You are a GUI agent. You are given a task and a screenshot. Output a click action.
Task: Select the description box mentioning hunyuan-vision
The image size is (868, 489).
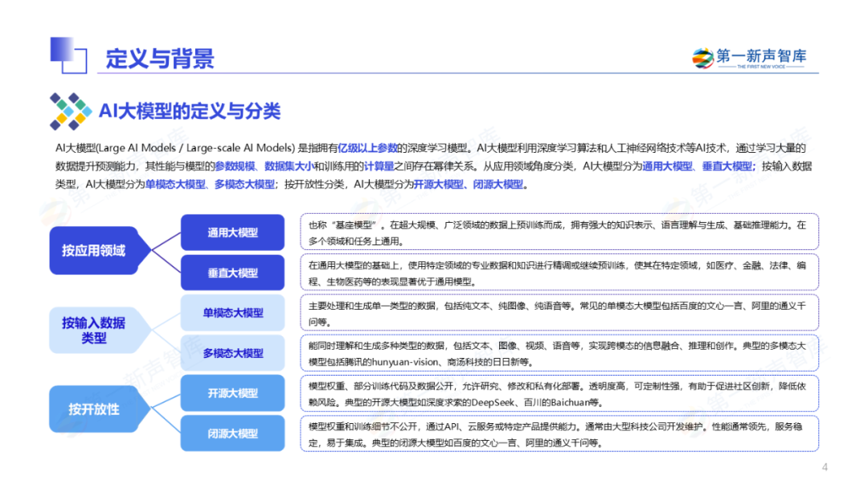pos(559,353)
